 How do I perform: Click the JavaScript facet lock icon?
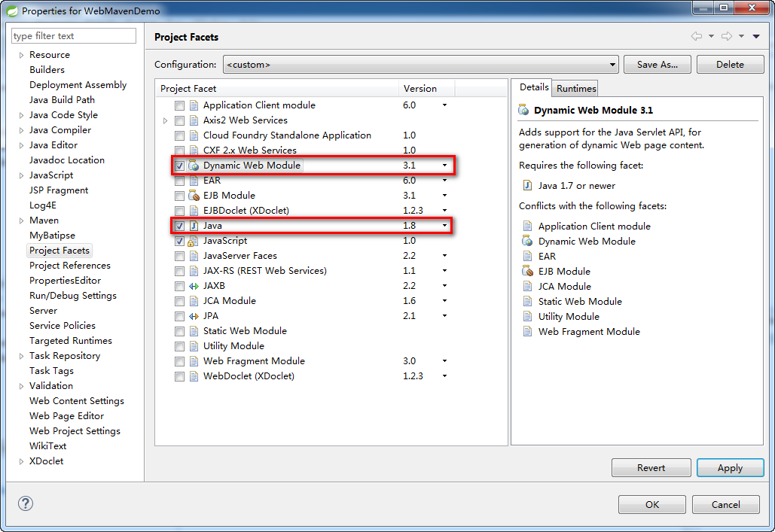tap(194, 241)
